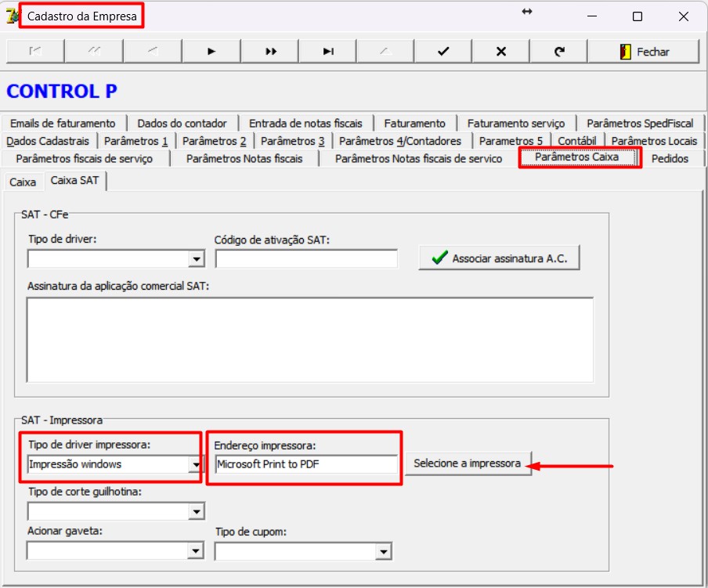Open the Parâmetros Notas fiscais tab
The image size is (708, 588).
coord(244,158)
